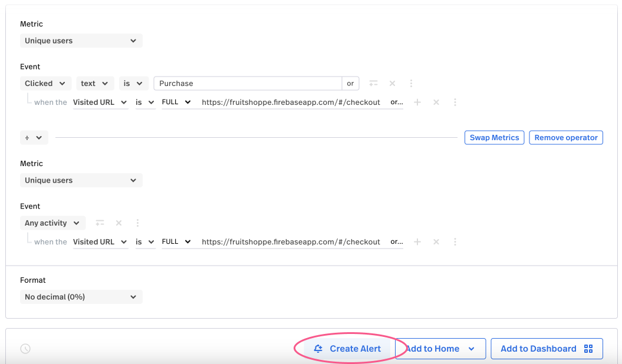Open the first Unique users metric dropdown
The image size is (622, 364).
81,40
